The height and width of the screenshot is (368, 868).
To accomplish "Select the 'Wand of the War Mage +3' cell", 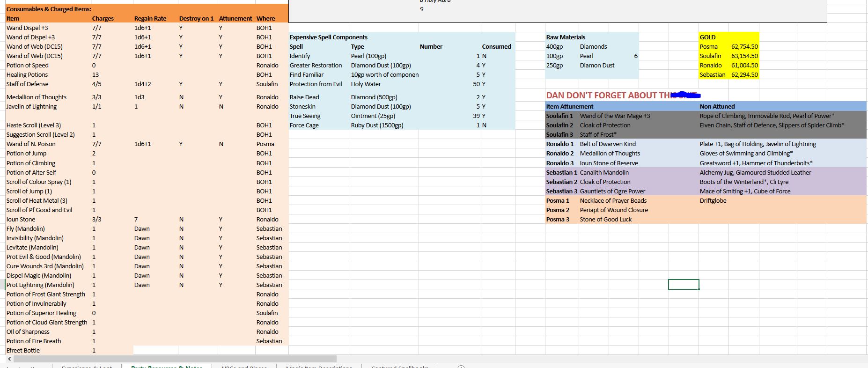I will pos(615,116).
